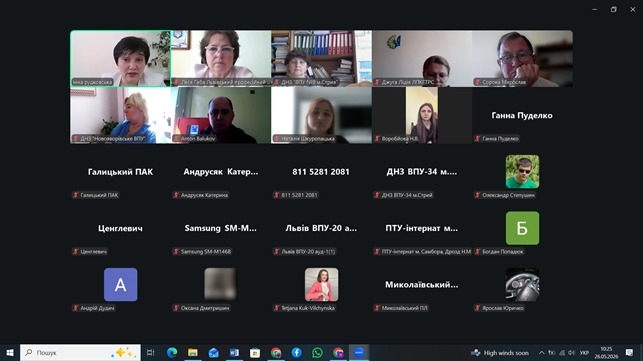Click muted mic icon on 811 5281 2081 label
The width and height of the screenshot is (643, 361).
[x=277, y=195]
